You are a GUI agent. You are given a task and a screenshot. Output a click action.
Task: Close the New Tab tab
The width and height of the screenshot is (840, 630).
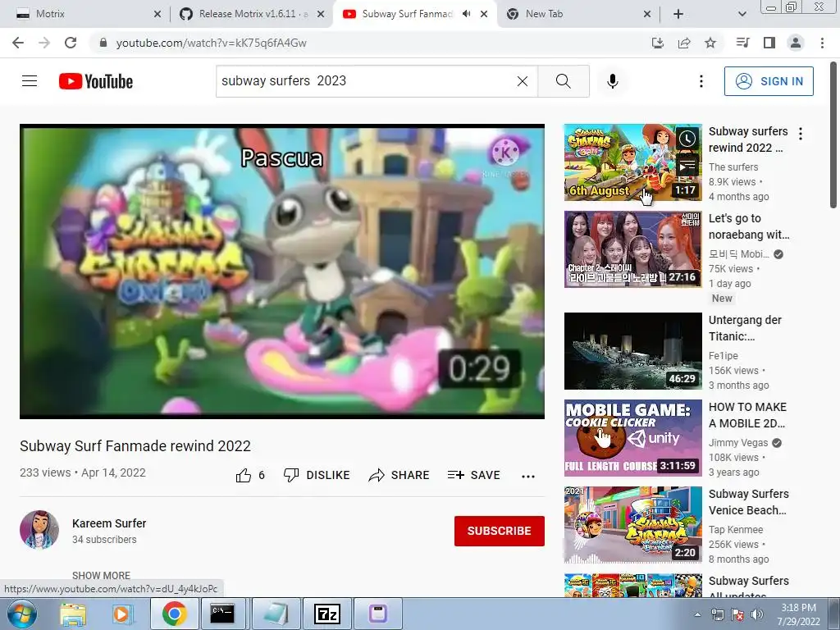pos(647,15)
